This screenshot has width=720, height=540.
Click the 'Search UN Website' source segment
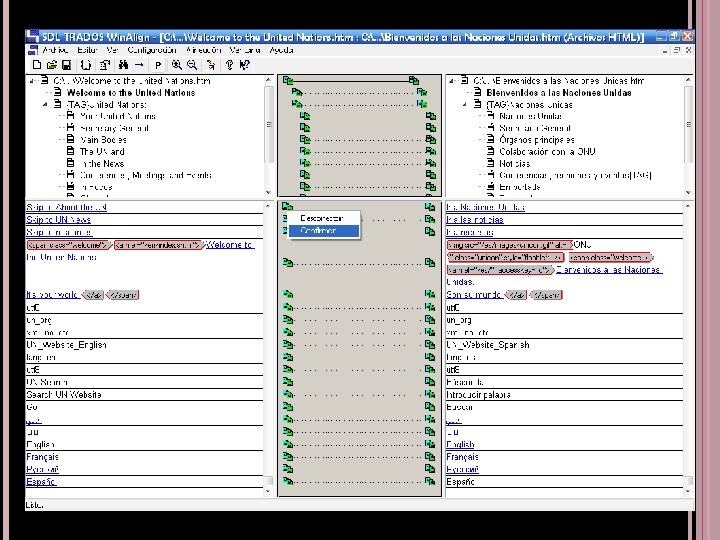pos(64,394)
